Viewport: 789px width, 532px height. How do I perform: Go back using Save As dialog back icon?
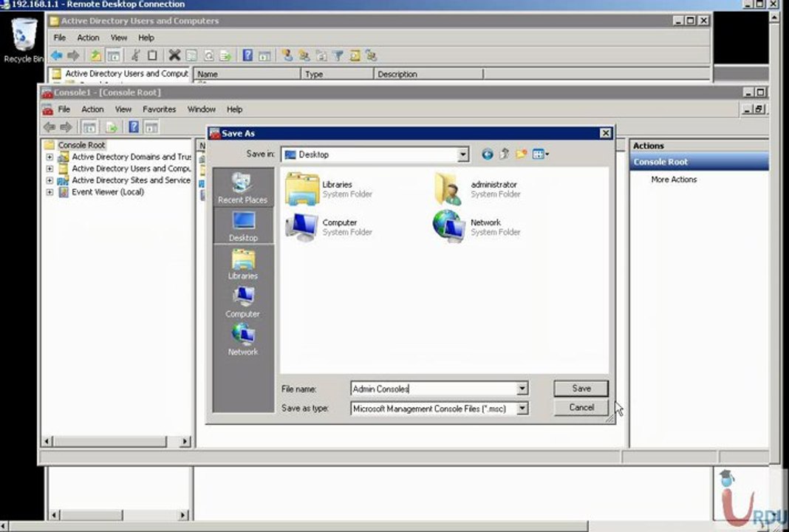487,154
